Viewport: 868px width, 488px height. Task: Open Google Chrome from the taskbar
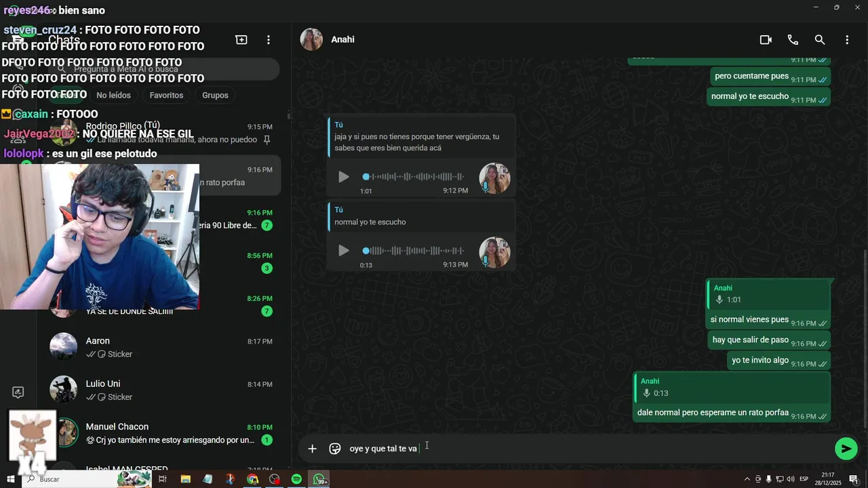[252, 479]
